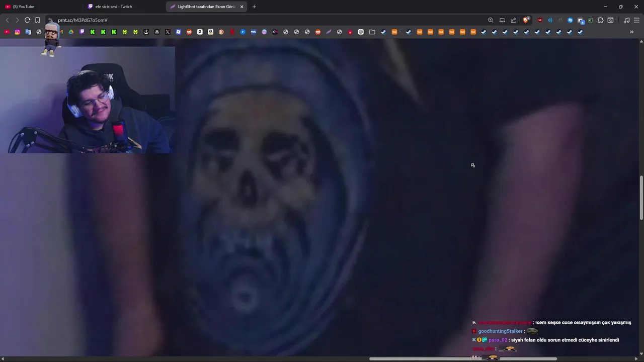Screen dimensions: 644x362
Task: Open the anchor icon bookmark
Action: (x=146, y=32)
